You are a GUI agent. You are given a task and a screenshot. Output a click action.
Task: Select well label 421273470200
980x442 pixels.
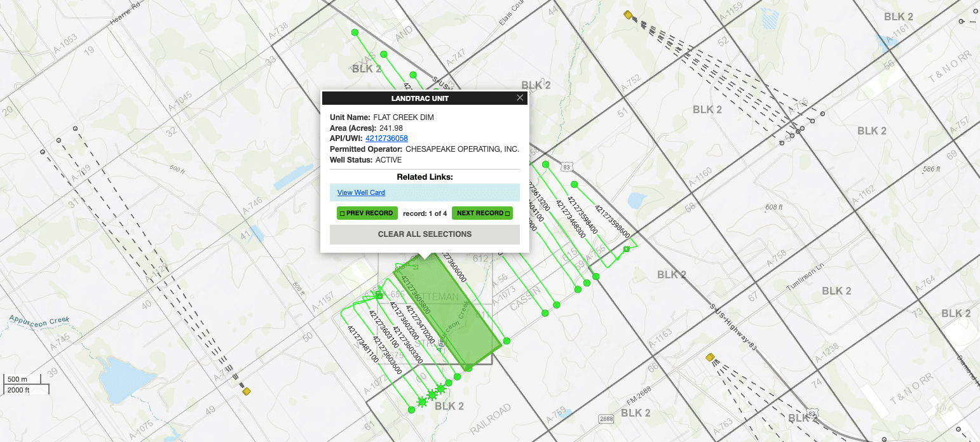pos(420,326)
